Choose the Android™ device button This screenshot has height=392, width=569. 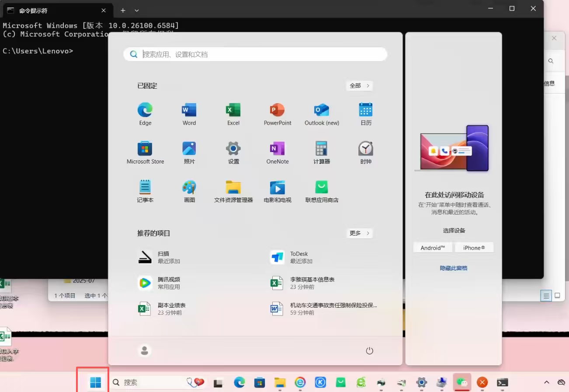pos(433,248)
